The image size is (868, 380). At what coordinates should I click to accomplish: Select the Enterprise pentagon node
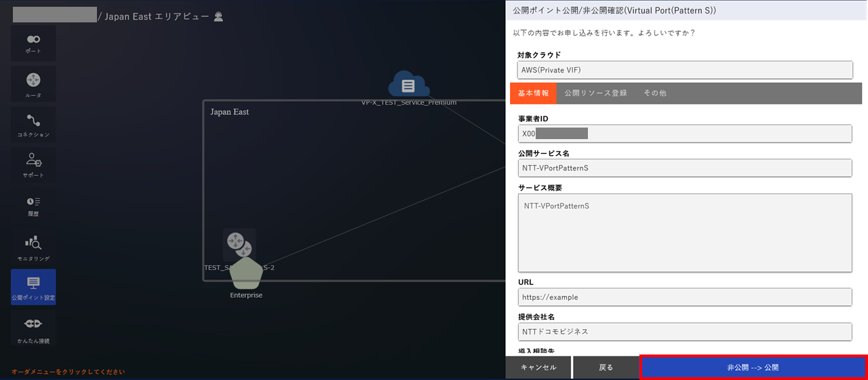pos(246,273)
